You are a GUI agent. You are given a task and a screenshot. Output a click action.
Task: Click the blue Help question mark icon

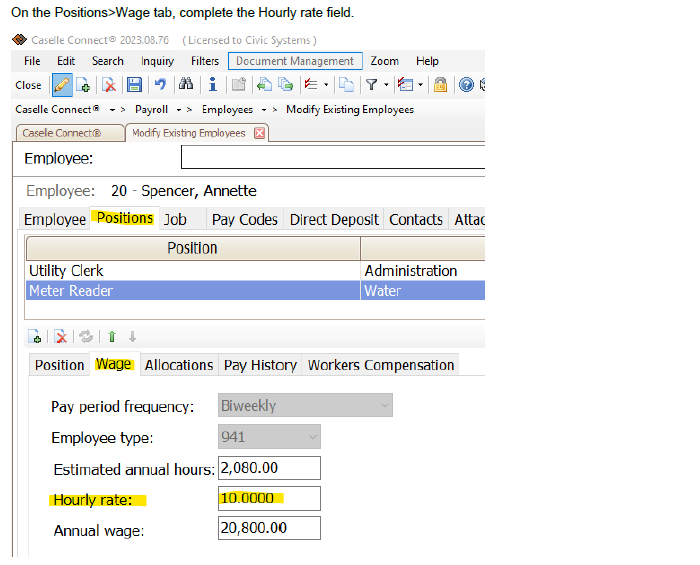click(x=466, y=85)
